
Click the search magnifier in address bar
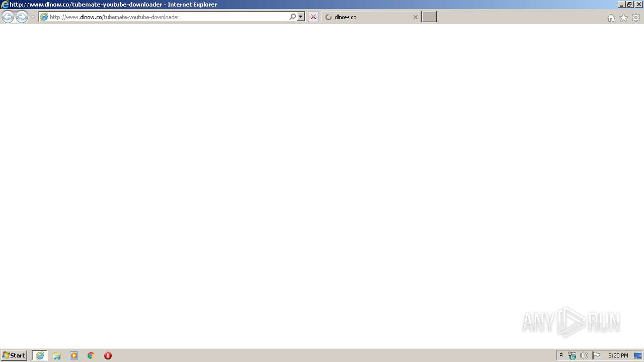coord(292,17)
